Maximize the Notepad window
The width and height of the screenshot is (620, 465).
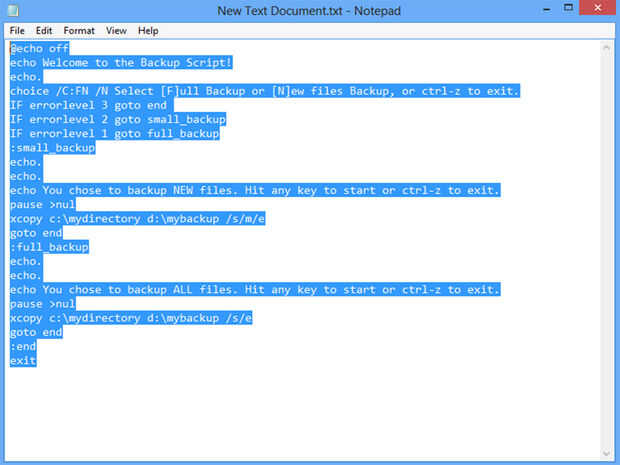tap(568, 8)
